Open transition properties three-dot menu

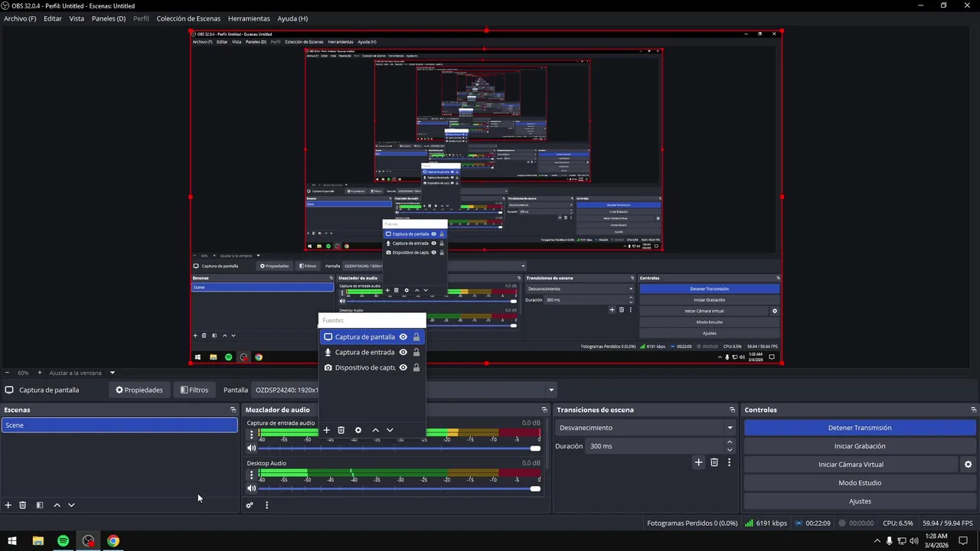(x=729, y=462)
